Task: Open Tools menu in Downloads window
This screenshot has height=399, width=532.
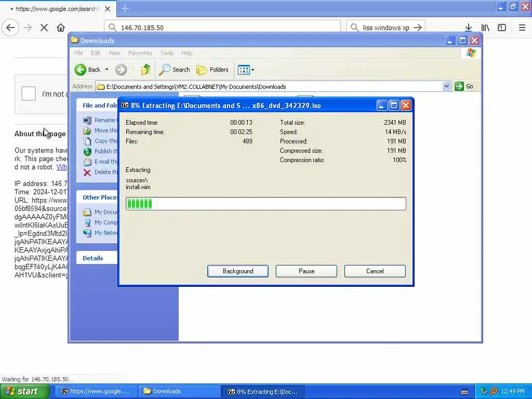Action: (167, 53)
